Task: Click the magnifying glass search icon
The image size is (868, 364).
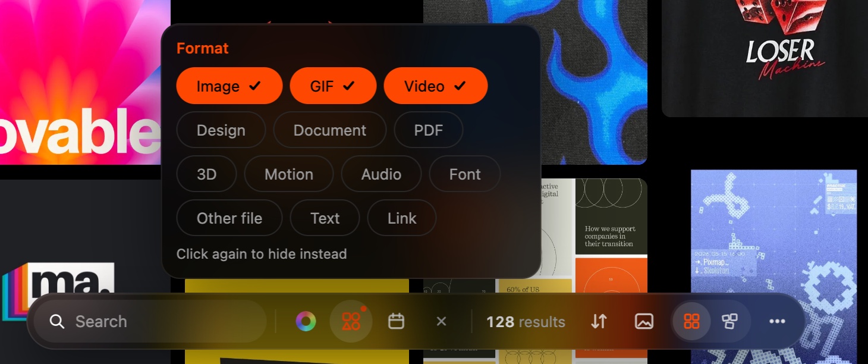Action: click(57, 322)
